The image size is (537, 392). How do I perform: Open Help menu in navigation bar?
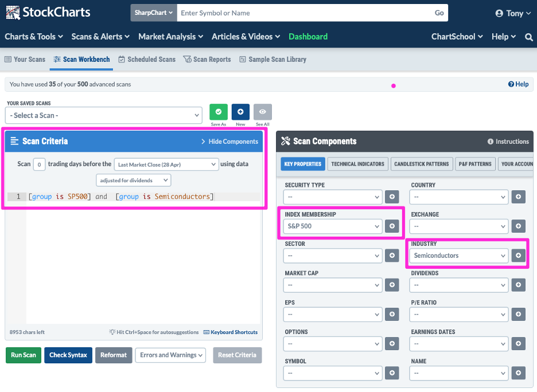click(504, 37)
